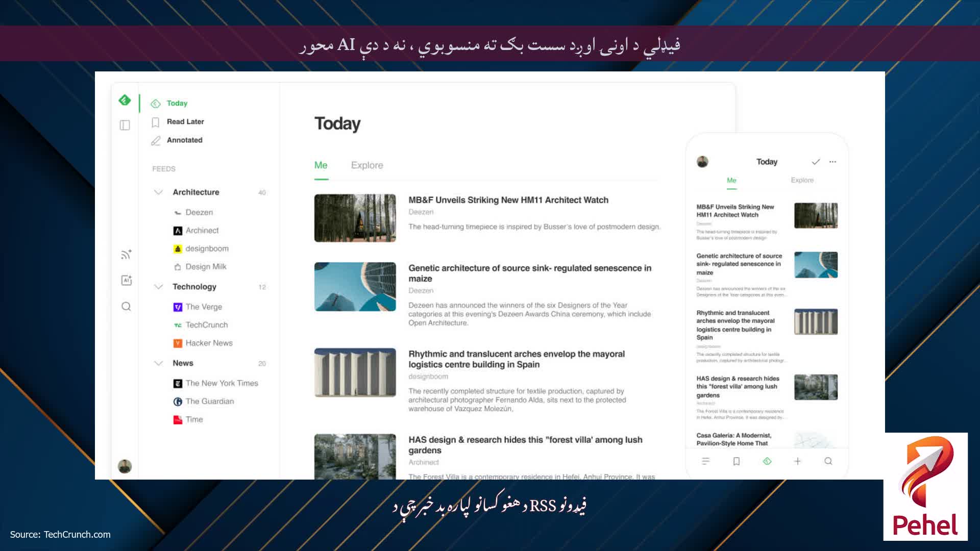Open the TechCrunch feed
Image resolution: width=980 pixels, height=551 pixels.
[x=207, y=324]
